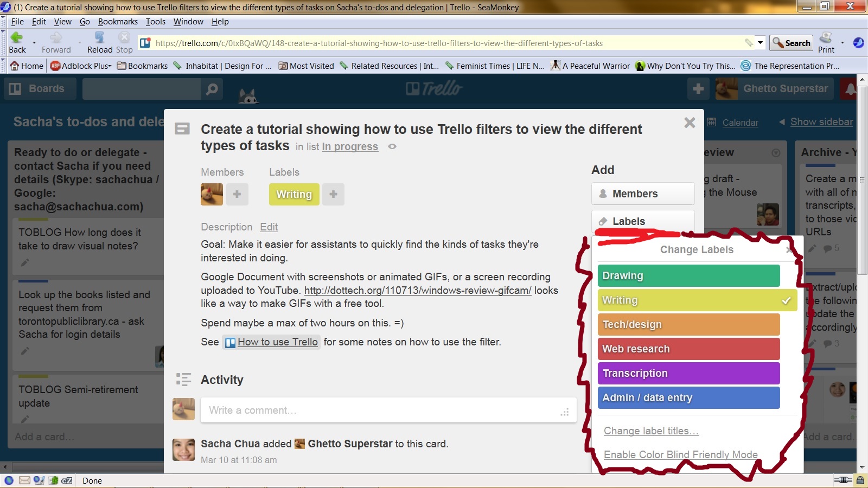Open the Window menu
This screenshot has height=488, width=868.
click(188, 22)
